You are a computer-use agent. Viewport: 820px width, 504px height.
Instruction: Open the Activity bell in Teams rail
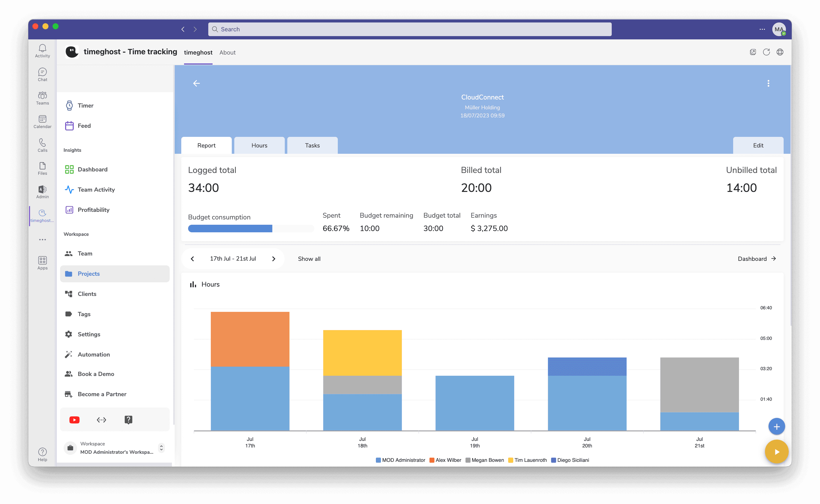point(42,51)
